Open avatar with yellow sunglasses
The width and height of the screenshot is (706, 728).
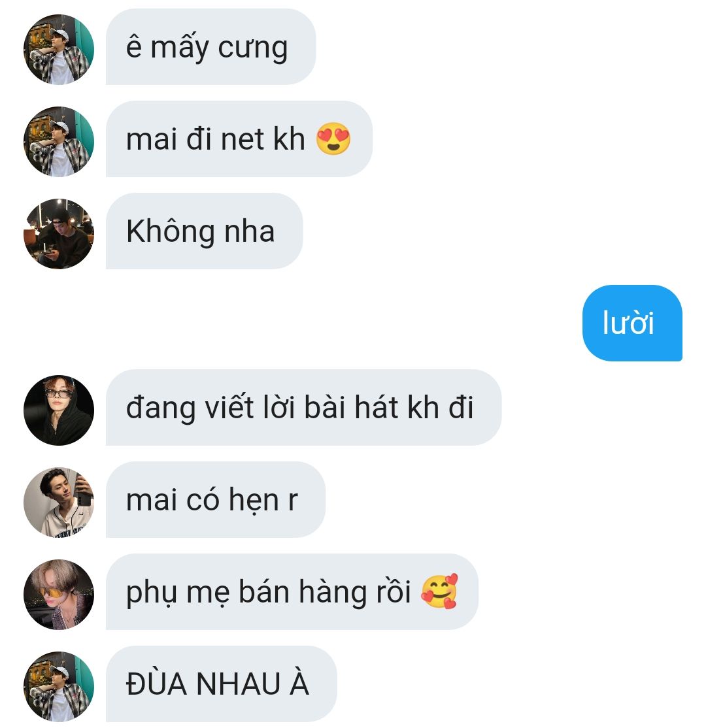point(59,594)
